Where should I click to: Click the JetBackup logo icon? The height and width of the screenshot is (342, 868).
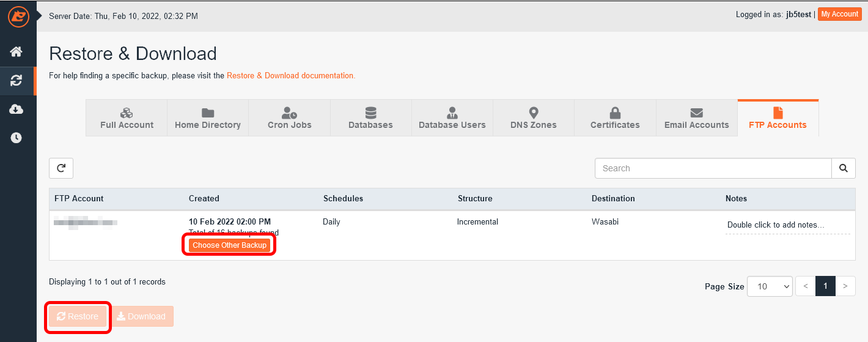(x=18, y=16)
